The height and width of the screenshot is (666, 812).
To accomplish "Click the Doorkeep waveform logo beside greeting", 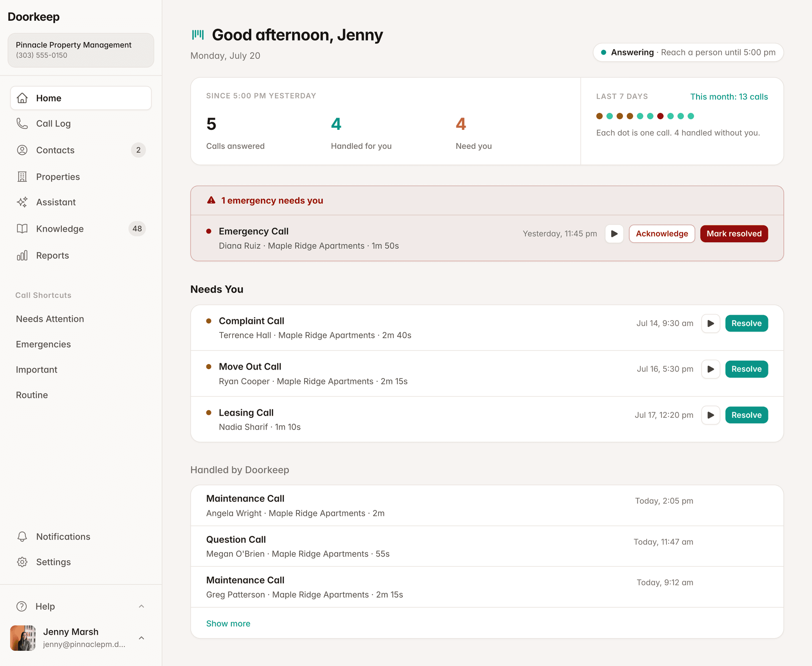I will pos(198,35).
